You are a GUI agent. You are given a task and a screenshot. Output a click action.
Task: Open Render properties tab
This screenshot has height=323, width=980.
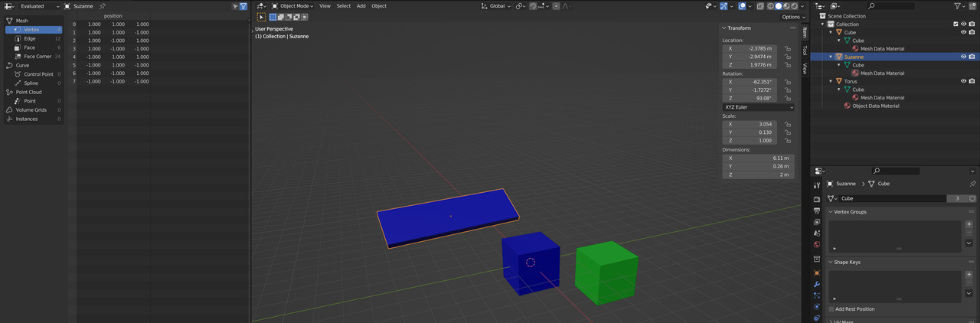tap(817, 199)
